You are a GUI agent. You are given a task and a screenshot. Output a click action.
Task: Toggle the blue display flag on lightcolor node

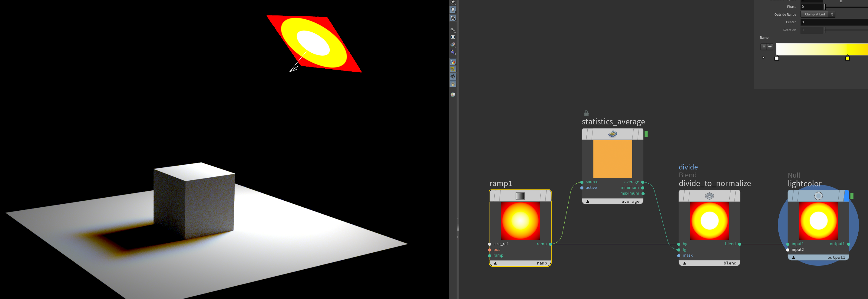click(x=846, y=196)
